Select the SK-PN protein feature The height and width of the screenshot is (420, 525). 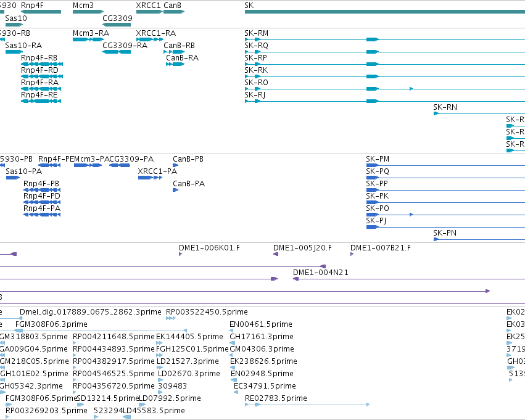pyautogui.click(x=479, y=240)
